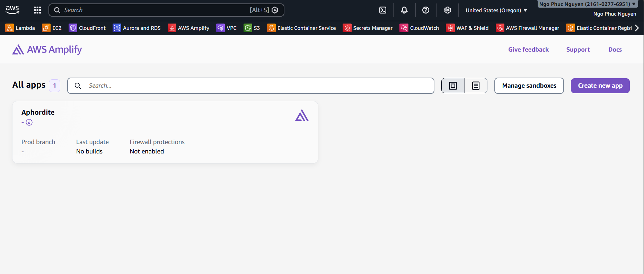Image resolution: width=644 pixels, height=274 pixels.
Task: Open the WAF & Shield shortcut
Action: (x=467, y=28)
